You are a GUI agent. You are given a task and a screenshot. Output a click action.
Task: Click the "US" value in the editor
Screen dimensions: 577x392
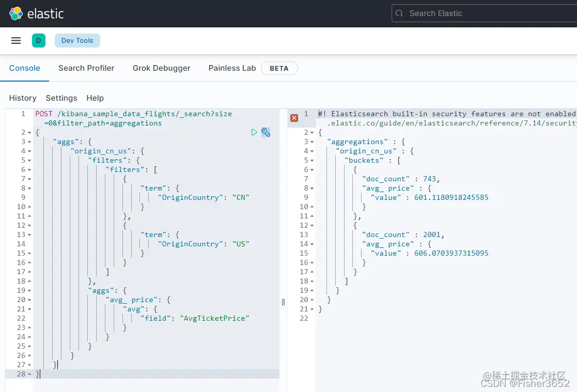click(241, 244)
